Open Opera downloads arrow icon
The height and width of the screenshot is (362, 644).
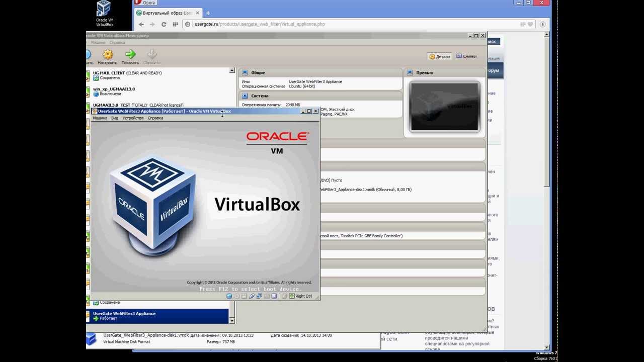pos(543,24)
